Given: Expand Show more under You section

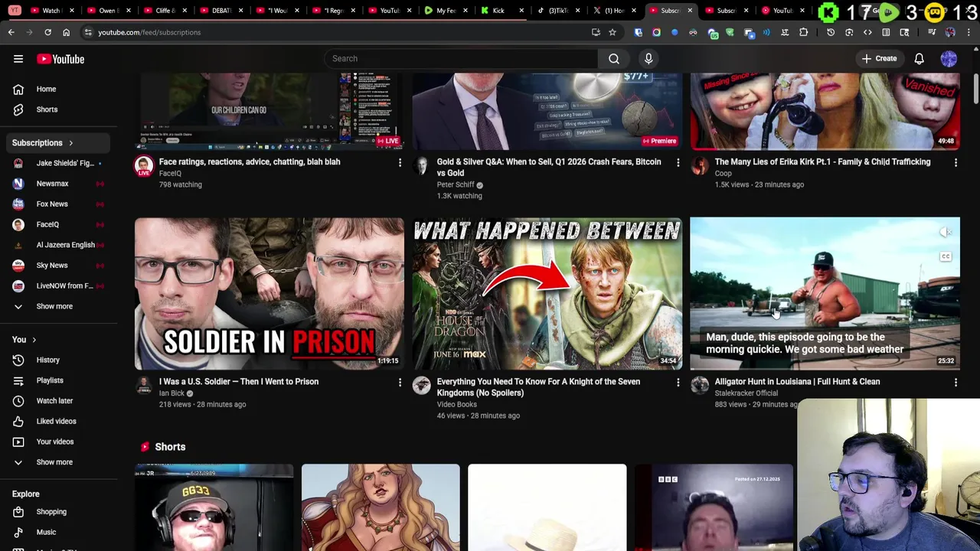Looking at the screenshot, I should (x=58, y=462).
